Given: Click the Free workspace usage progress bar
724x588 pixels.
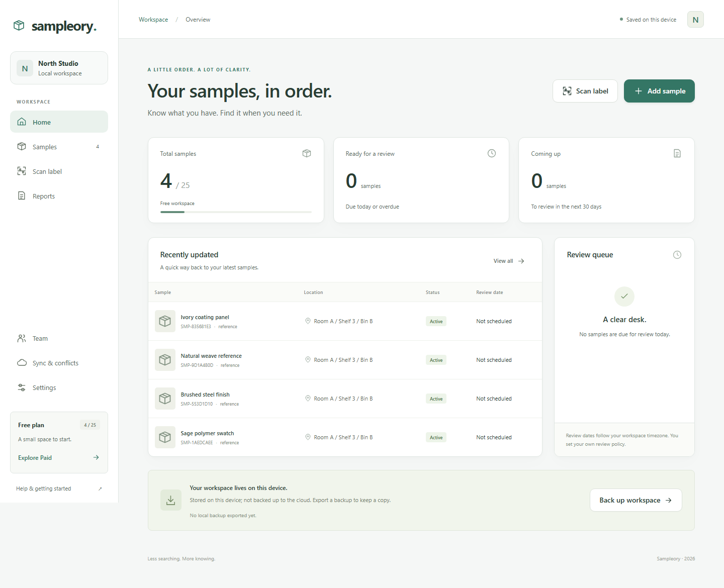Looking at the screenshot, I should (236, 212).
